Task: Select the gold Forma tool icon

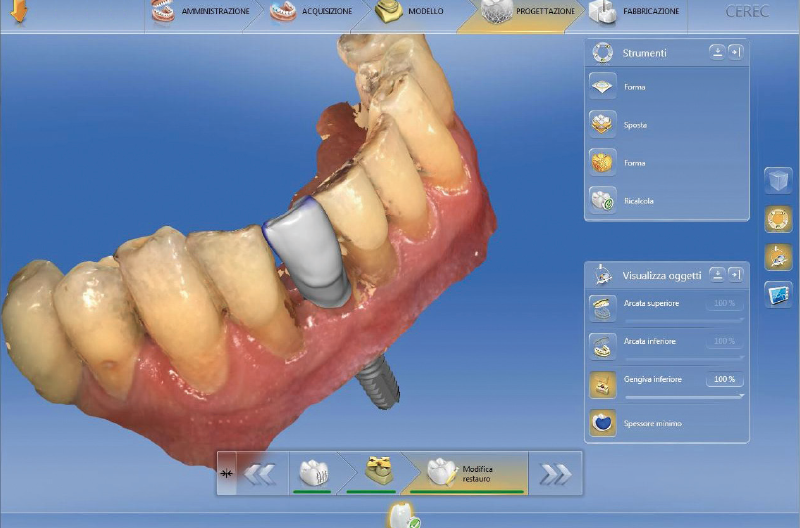Action: click(603, 163)
